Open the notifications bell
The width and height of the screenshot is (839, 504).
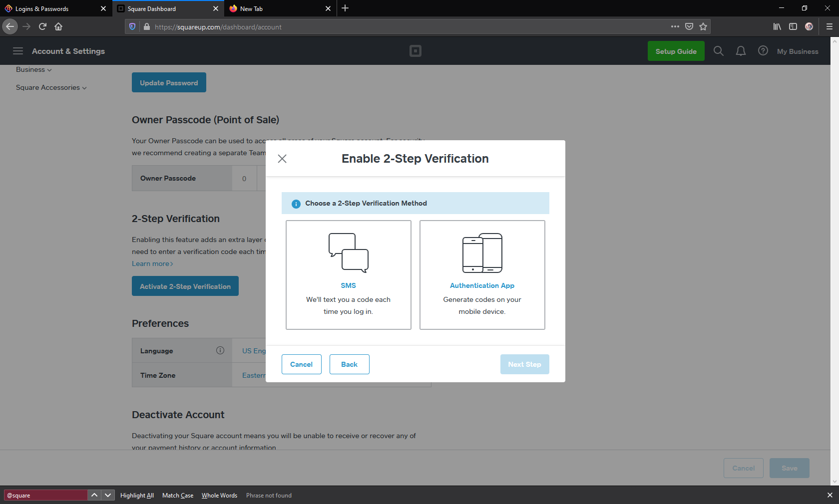pyautogui.click(x=741, y=51)
